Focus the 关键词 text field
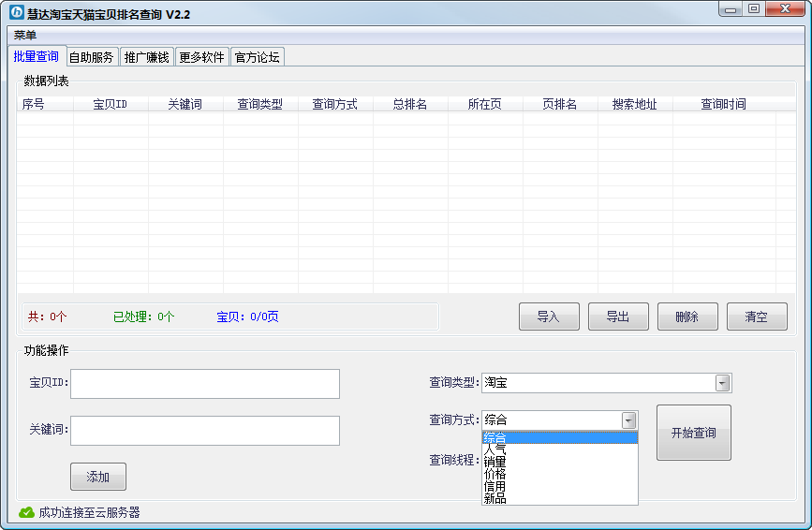The image size is (812, 530). click(x=205, y=431)
